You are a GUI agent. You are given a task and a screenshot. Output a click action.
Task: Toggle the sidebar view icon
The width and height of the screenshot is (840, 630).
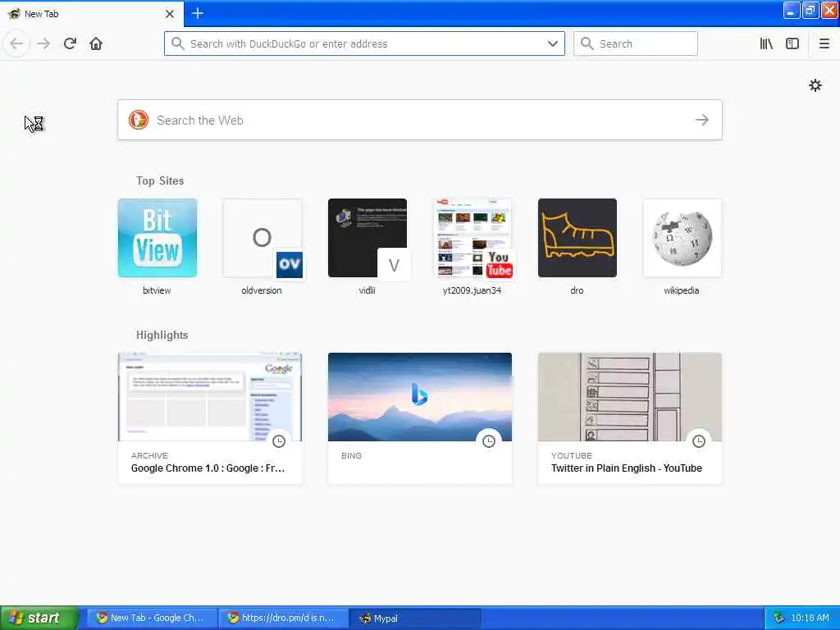(x=792, y=44)
